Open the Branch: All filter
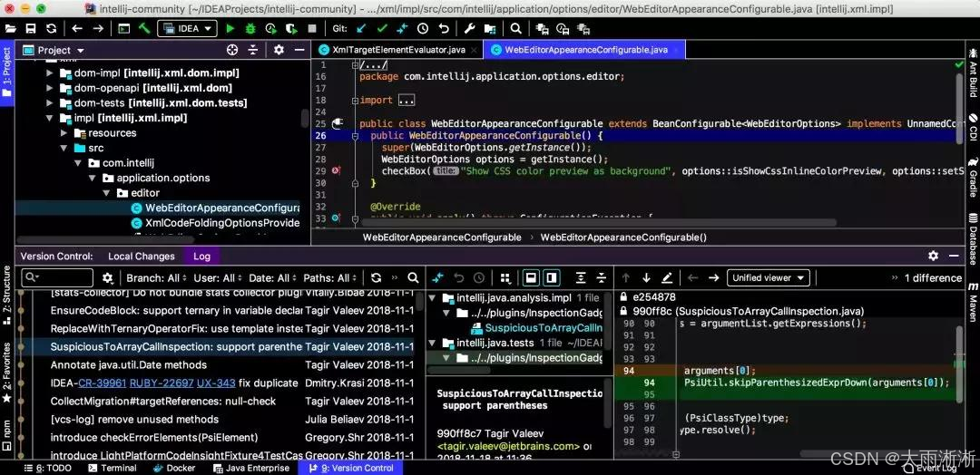 tap(156, 277)
